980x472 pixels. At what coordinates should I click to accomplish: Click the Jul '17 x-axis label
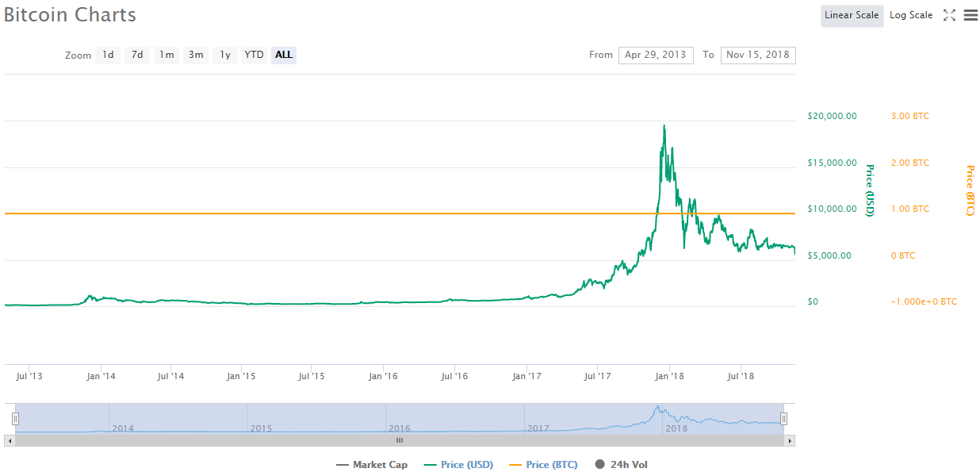[x=597, y=376]
